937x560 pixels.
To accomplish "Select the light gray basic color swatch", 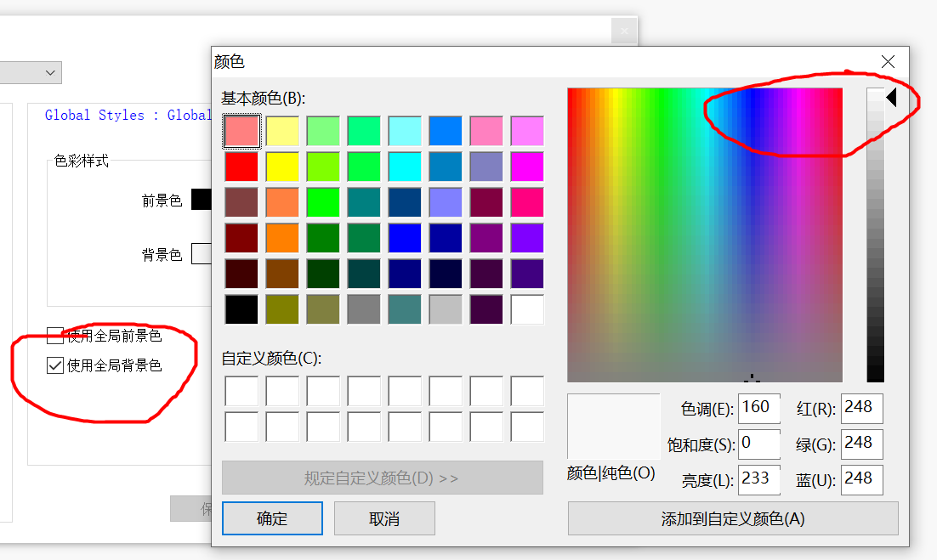I will pyautogui.click(x=446, y=309).
